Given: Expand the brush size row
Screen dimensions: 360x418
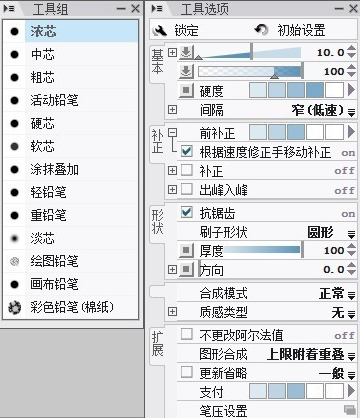Looking at the screenshot, I should (172, 52).
